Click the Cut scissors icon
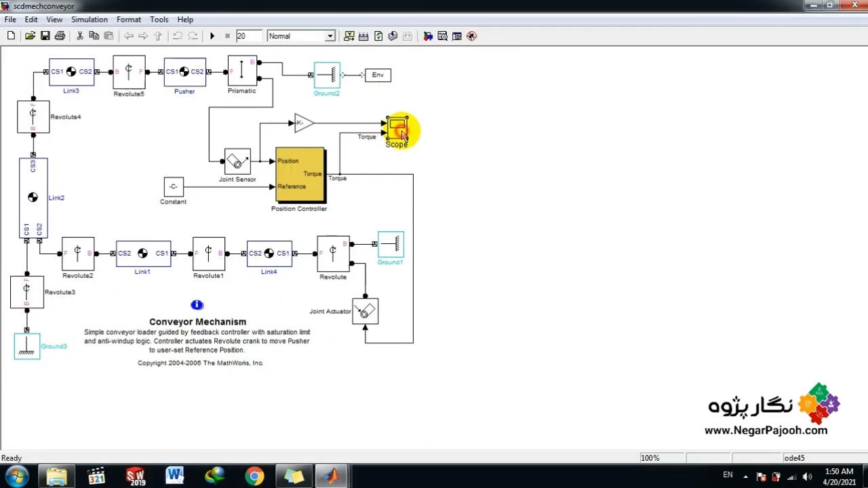Screen dimensions: 868x488 (x=79, y=36)
